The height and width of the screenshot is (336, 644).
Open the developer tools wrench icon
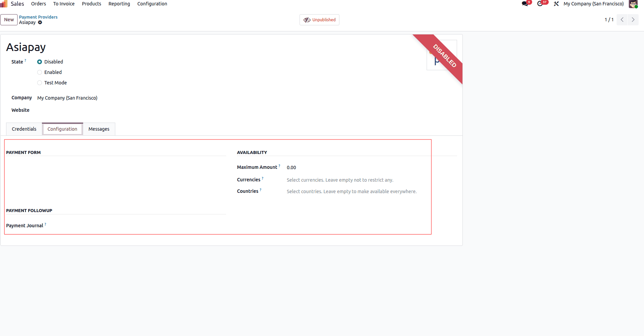(x=556, y=4)
